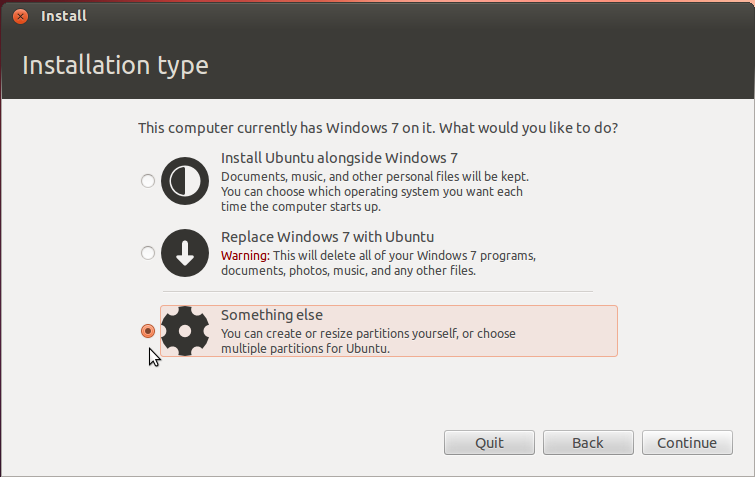This screenshot has height=477, width=755.
Task: Click the gear icon for Something else
Action: pyautogui.click(x=185, y=331)
